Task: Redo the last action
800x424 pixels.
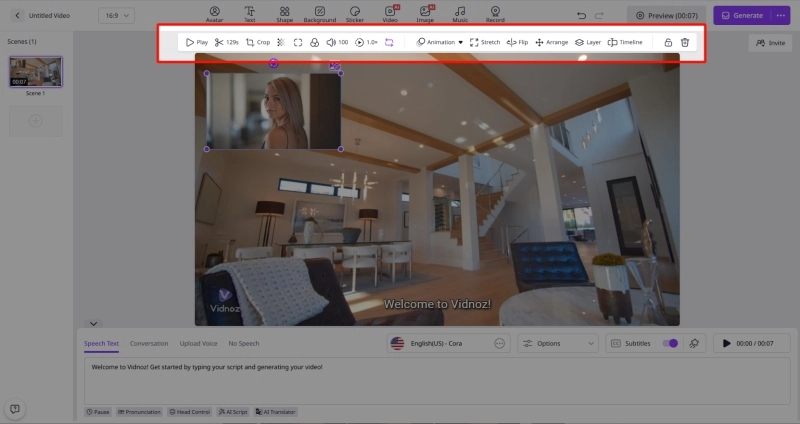Action: (x=599, y=15)
